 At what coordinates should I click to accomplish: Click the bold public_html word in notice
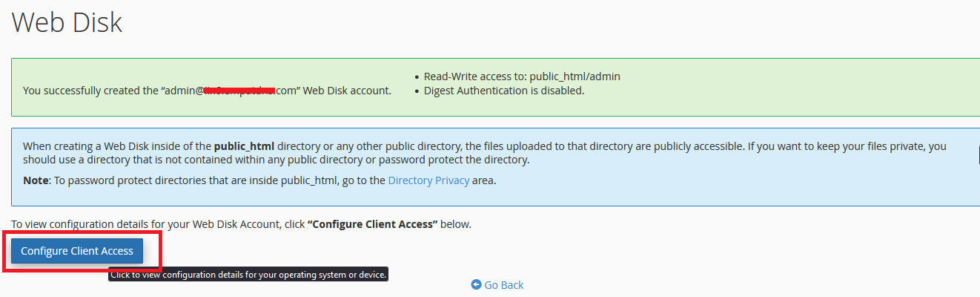(248, 146)
